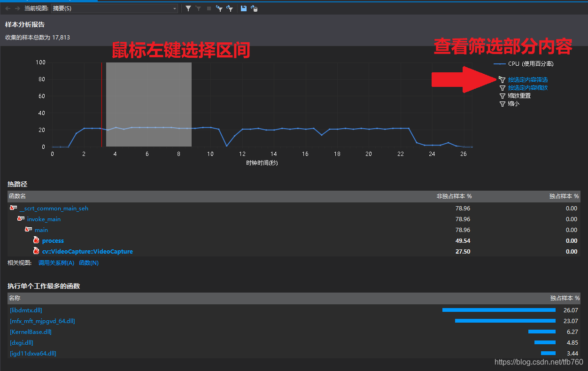Click the flame icon beside cv::VideoCapture::VideoCapture
This screenshot has width=588, height=371.
pos(36,251)
